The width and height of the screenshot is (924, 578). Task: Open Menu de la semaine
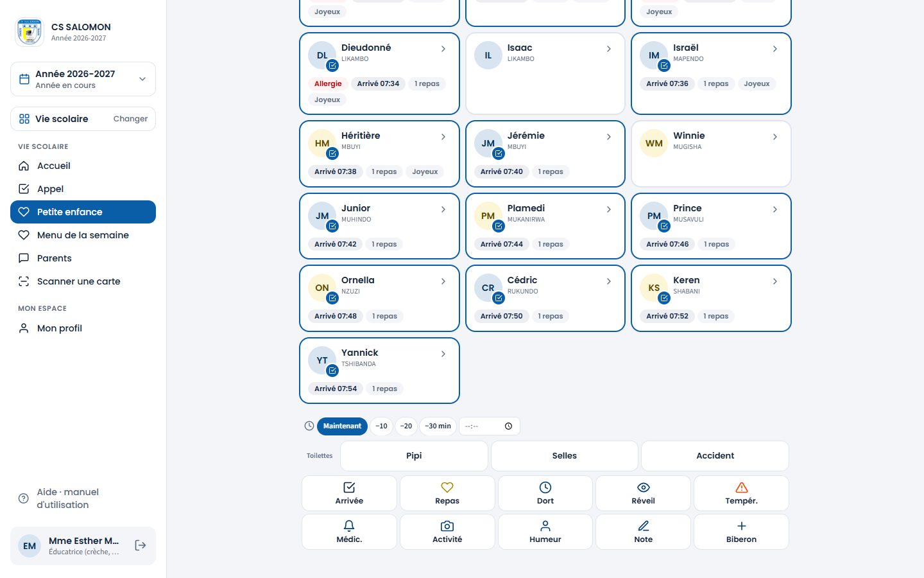tap(83, 235)
